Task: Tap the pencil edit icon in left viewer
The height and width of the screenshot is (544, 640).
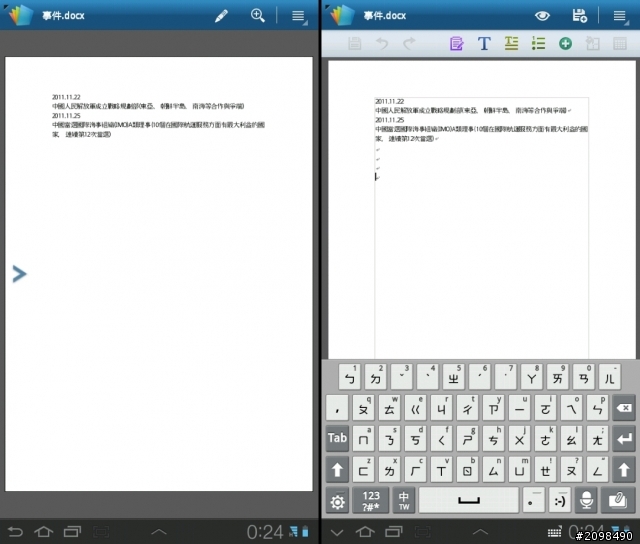Action: point(221,16)
